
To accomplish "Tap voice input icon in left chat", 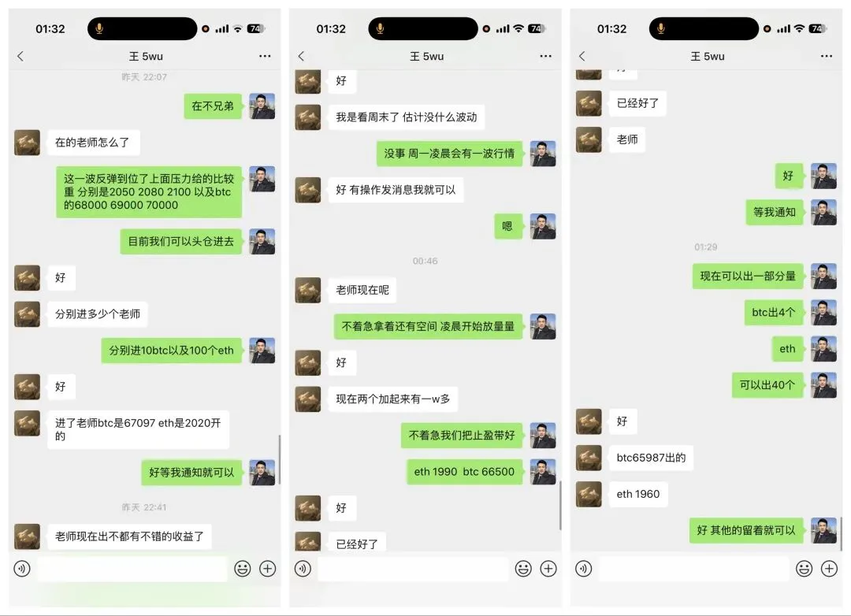I will [x=22, y=568].
